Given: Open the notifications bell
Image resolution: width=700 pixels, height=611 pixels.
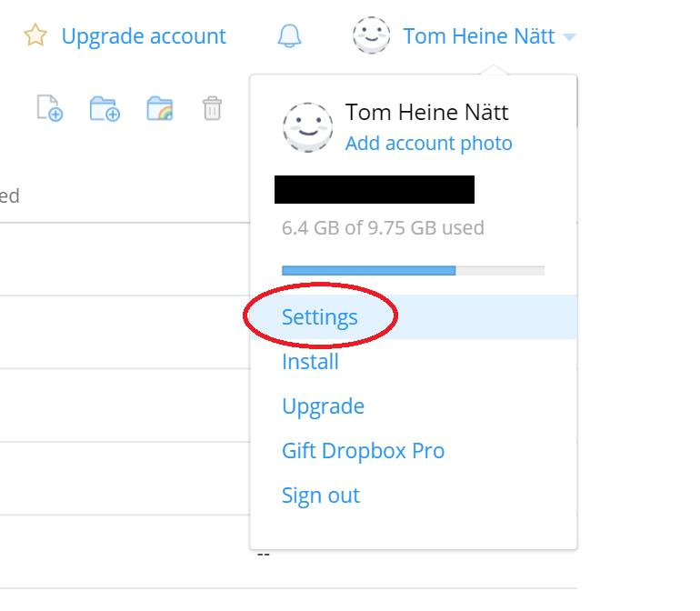Looking at the screenshot, I should 289,35.
